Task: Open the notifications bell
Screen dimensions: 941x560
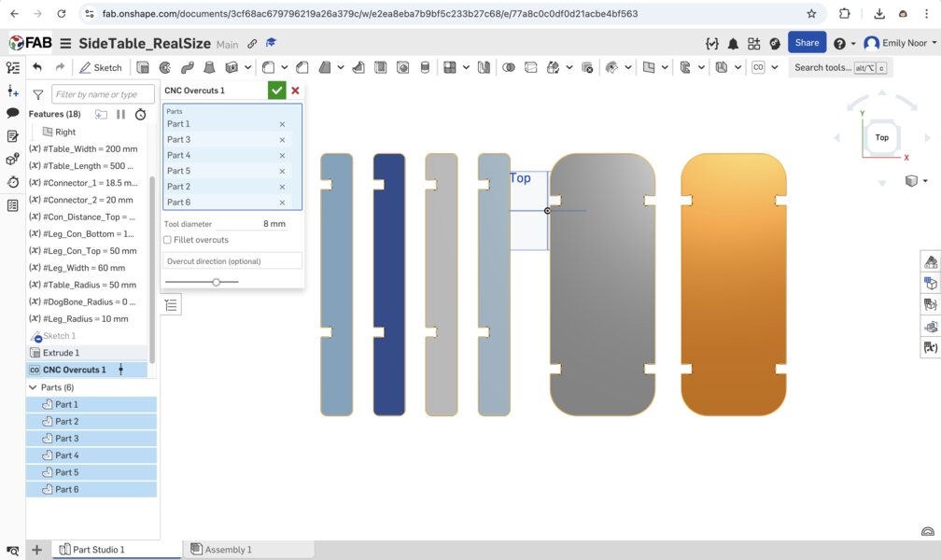Action: pyautogui.click(x=734, y=43)
